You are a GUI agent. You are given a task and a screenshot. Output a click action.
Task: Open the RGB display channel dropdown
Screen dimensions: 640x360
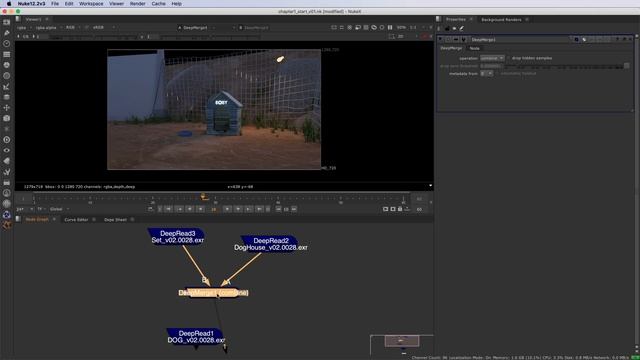click(x=73, y=27)
